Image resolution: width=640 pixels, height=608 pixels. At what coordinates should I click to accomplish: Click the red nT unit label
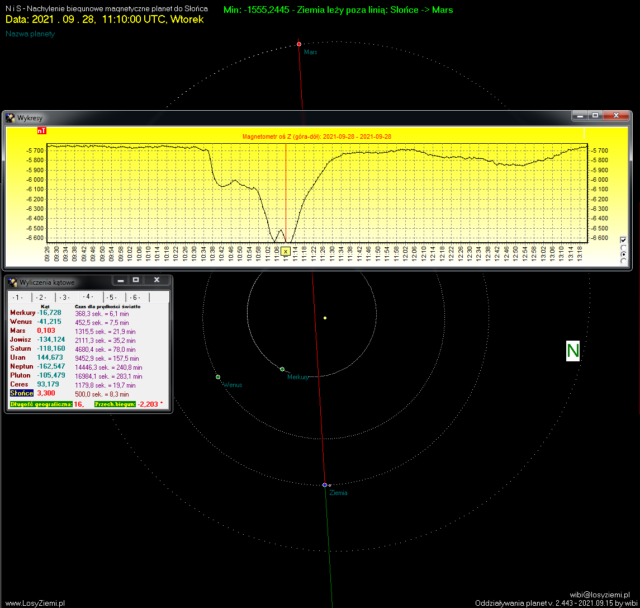tap(41, 130)
